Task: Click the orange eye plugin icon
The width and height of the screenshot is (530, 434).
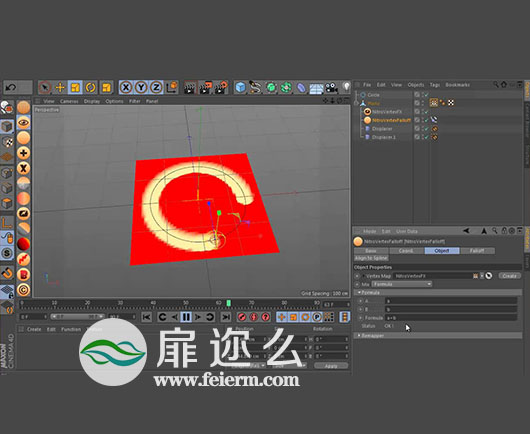Action: (23, 122)
